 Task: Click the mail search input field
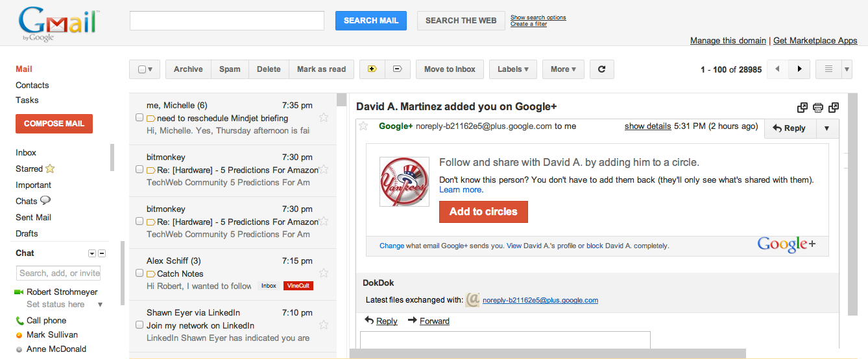[227, 21]
